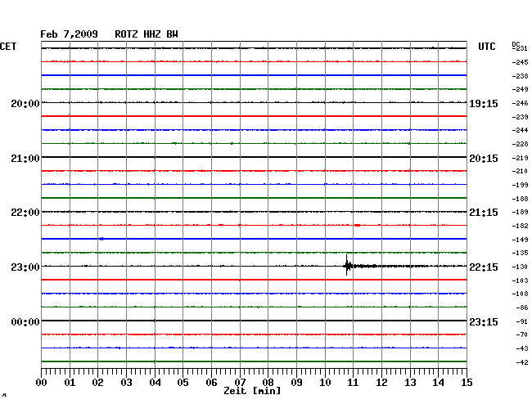This screenshot has height=404, width=532.
Task: Click the DC offset value "-188"
Action: click(520, 199)
